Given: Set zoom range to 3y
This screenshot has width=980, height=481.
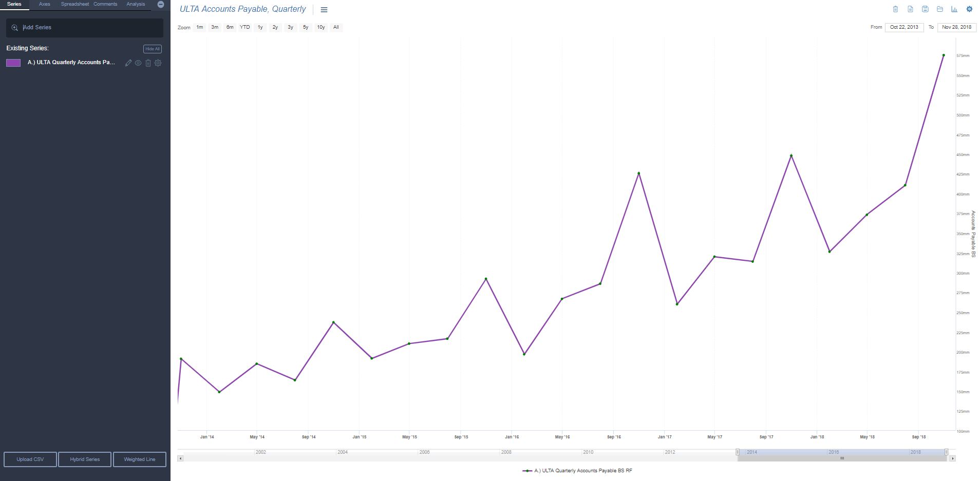Looking at the screenshot, I should 291,27.
